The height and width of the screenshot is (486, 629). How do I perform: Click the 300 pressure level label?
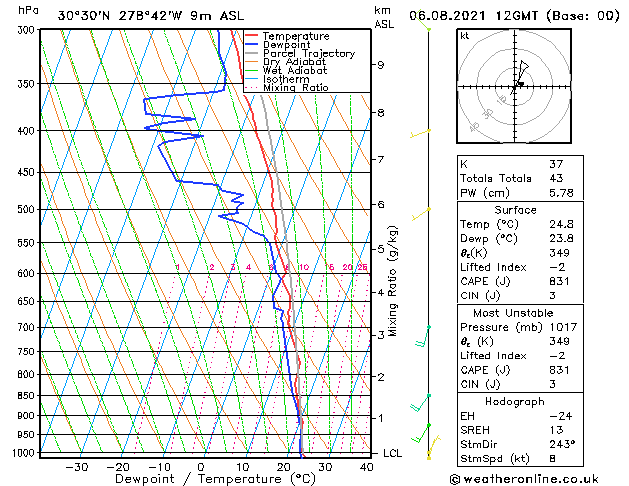pos(27,30)
